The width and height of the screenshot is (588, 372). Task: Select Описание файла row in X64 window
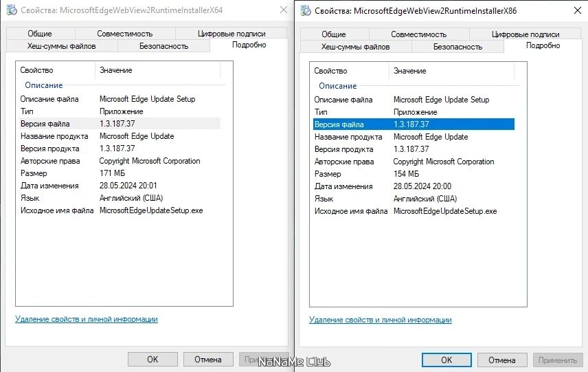pyautogui.click(x=120, y=99)
